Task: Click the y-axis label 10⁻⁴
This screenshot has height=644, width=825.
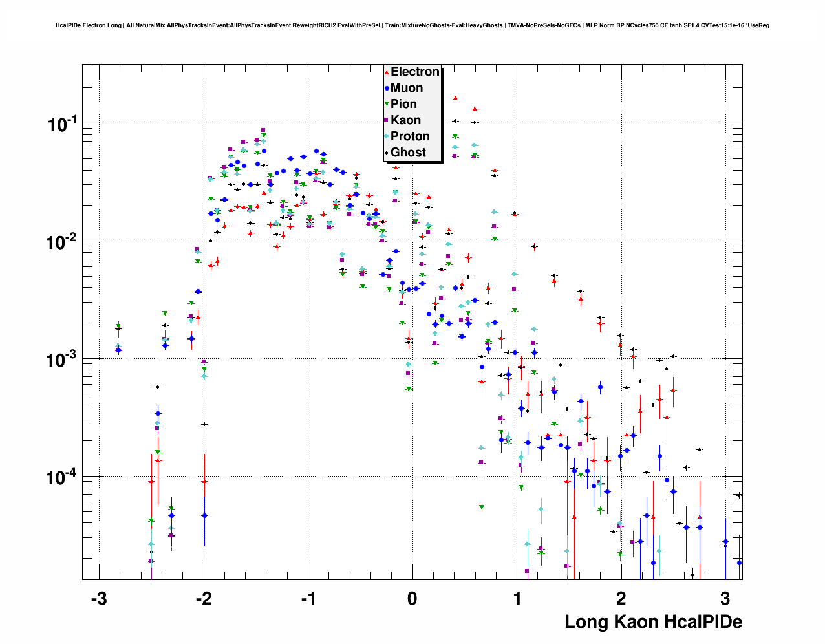Action: pyautogui.click(x=62, y=477)
